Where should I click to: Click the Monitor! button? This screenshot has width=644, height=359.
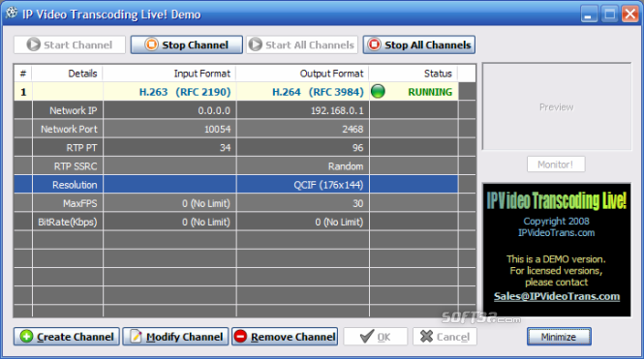click(x=556, y=165)
